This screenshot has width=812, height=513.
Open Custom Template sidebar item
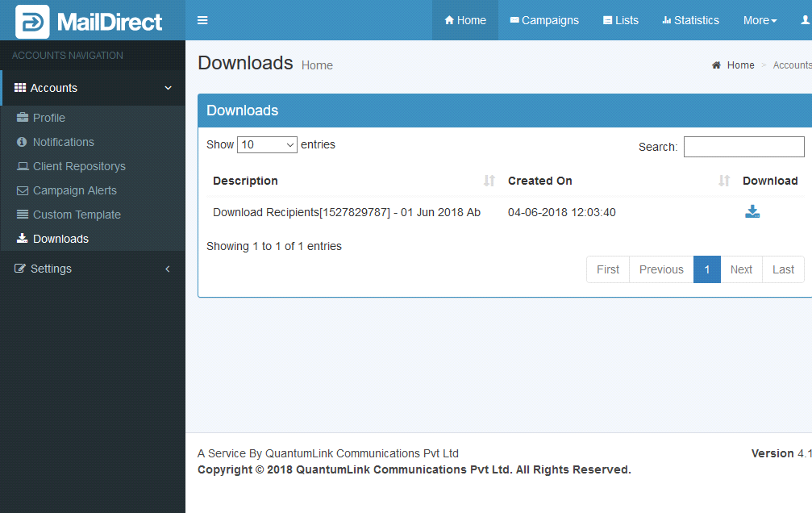(x=77, y=215)
